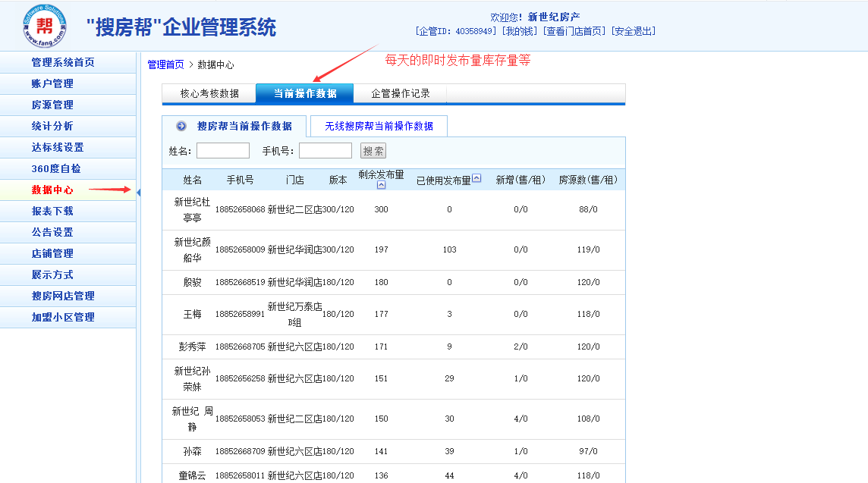
Task: Select the 当前操作数据 tab
Action: click(305, 93)
